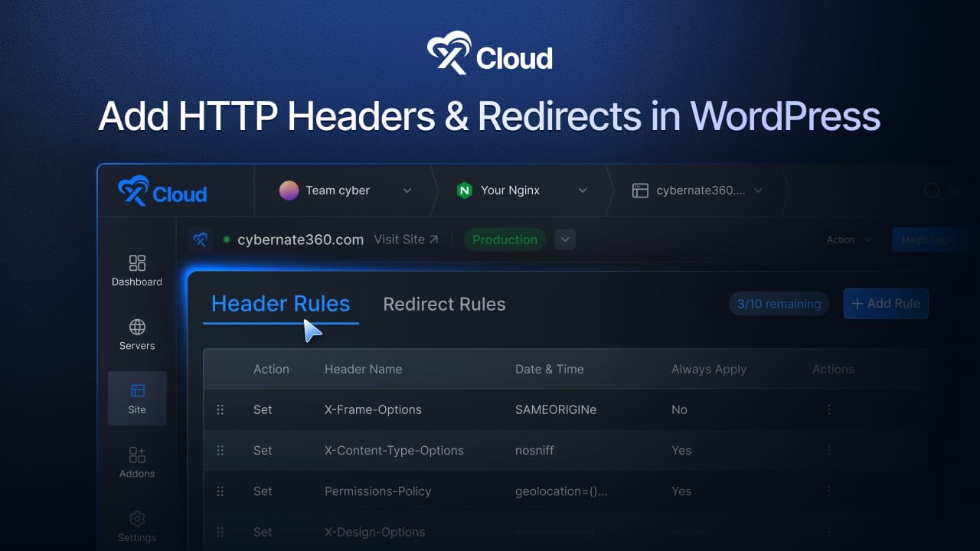
Task: Click Yes in the Permissions-Policy row
Action: tap(681, 491)
